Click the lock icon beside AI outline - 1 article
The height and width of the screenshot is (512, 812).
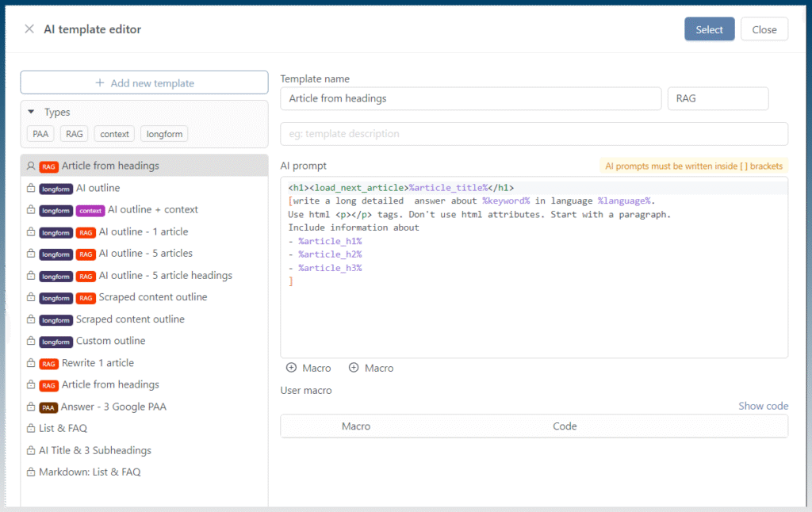31,232
